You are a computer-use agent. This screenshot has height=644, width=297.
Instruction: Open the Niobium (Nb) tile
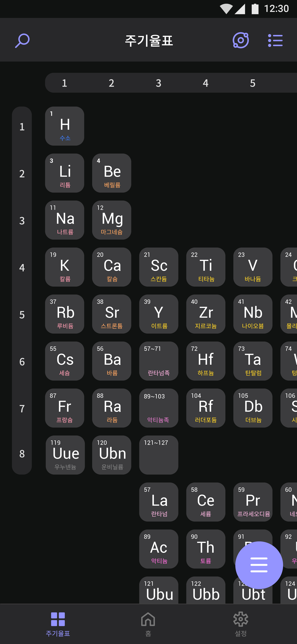click(x=253, y=314)
